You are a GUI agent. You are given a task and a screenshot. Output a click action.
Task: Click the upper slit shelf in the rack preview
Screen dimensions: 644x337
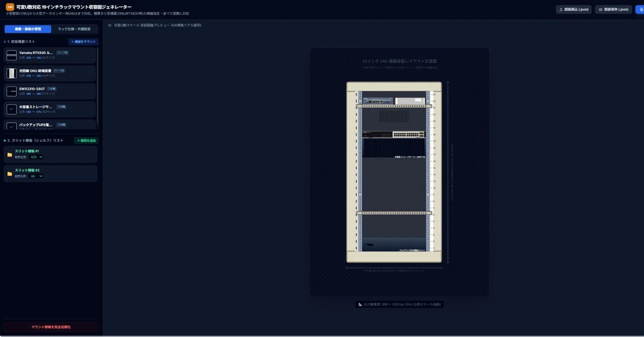394,106
